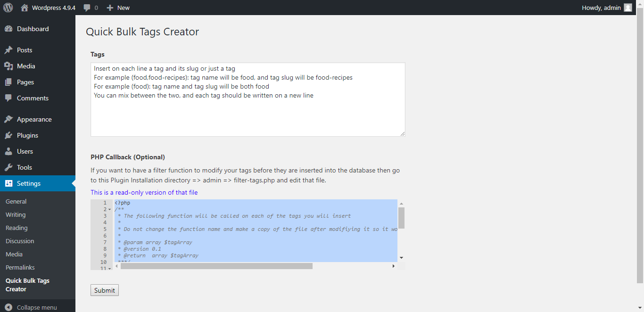Click "@version 0.1" code line
This screenshot has height=312, width=644.
click(x=142, y=249)
